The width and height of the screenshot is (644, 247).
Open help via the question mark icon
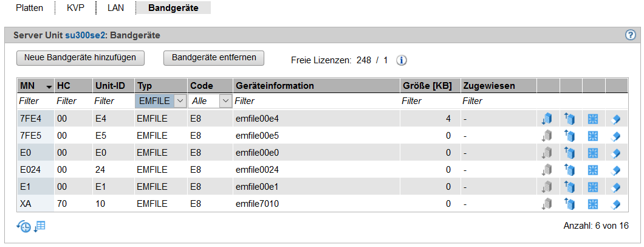point(631,35)
